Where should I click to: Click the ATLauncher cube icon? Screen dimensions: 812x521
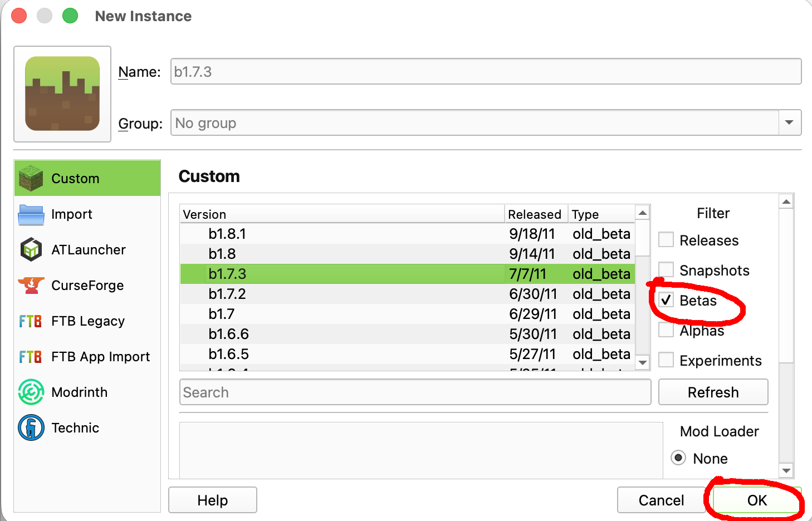coord(31,249)
